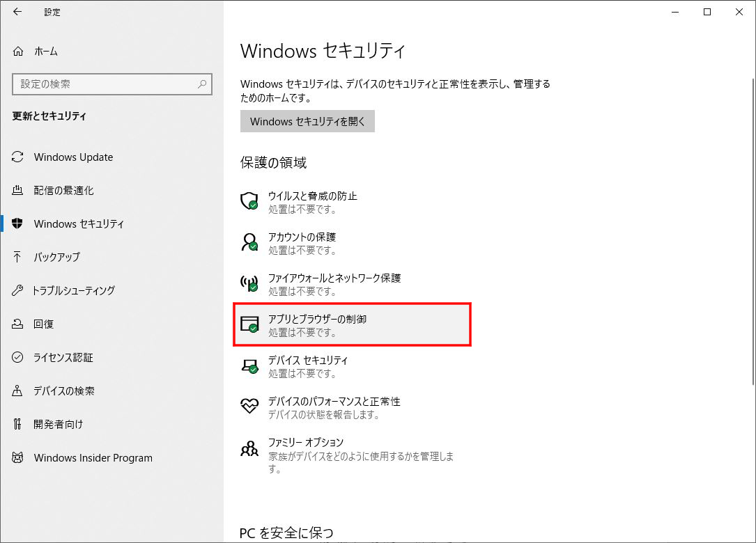Open アカウントの保護
This screenshot has height=543, width=756.
click(x=352, y=244)
